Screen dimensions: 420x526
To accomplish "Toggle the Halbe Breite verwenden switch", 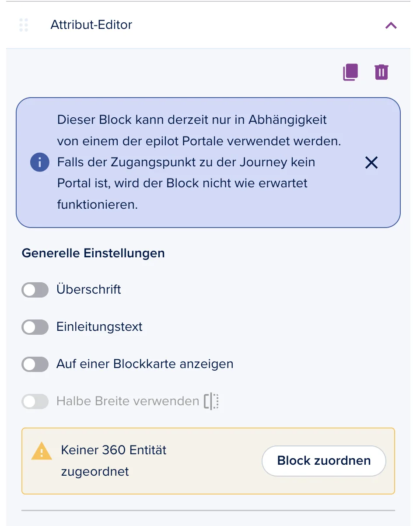I will 35,401.
